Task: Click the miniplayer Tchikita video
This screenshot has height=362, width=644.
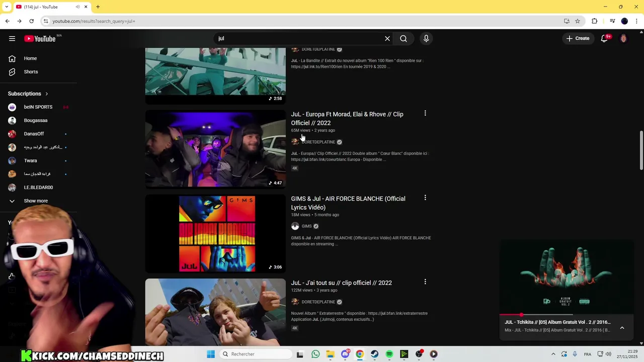Action: [567, 277]
